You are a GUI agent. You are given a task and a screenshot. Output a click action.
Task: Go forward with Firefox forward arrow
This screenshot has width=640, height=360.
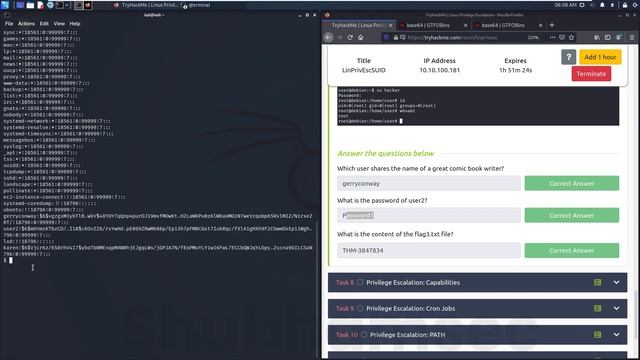click(x=340, y=37)
